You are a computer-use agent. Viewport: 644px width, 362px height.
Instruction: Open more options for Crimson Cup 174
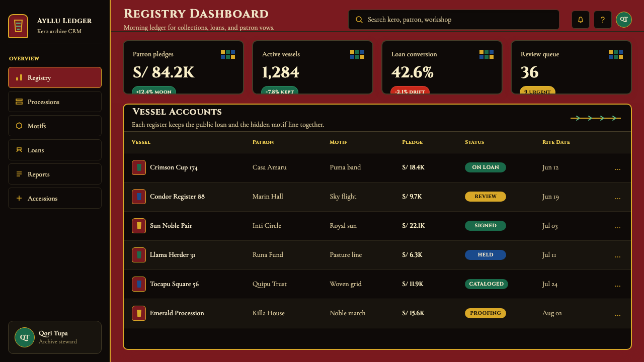[618, 168]
